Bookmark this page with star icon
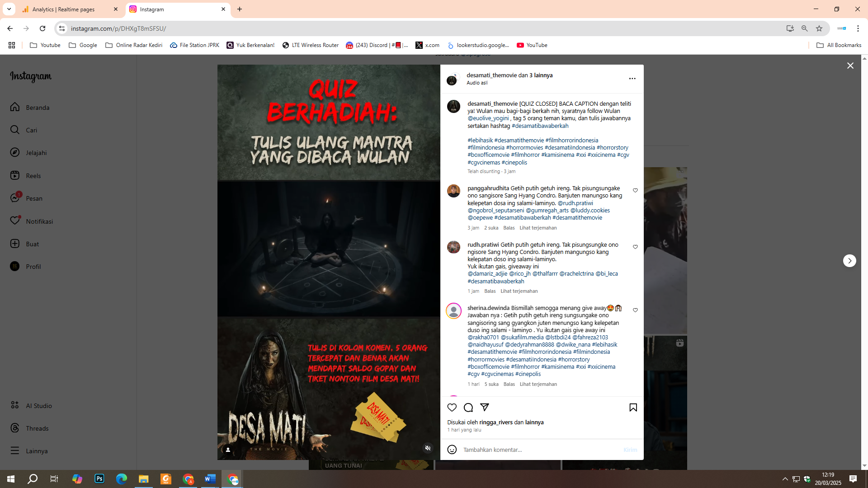 pos(819,28)
